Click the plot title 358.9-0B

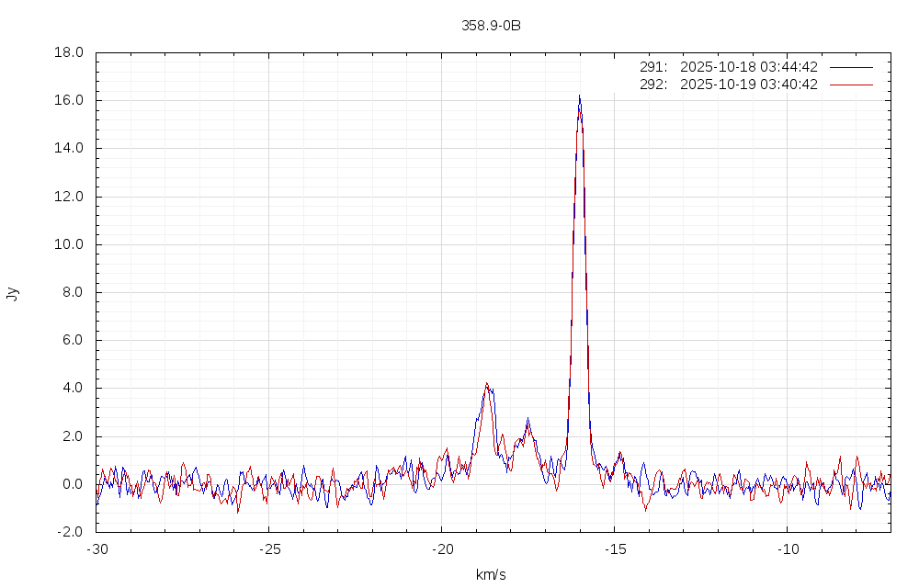[x=491, y=26]
